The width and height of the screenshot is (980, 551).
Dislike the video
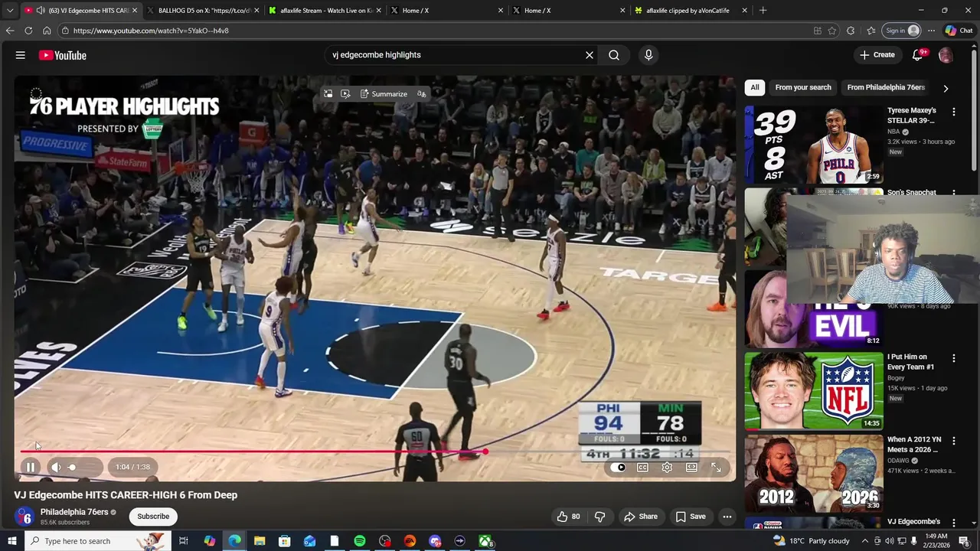click(600, 517)
